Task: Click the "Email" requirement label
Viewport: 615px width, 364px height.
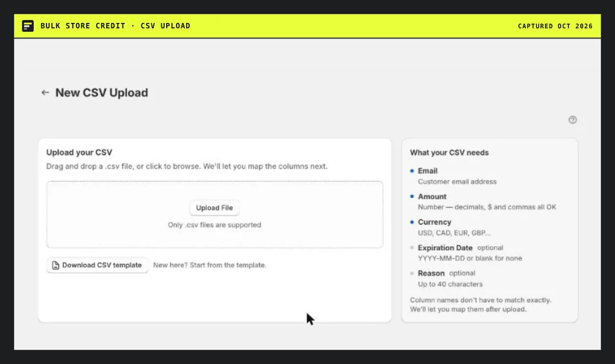Action: 427,171
